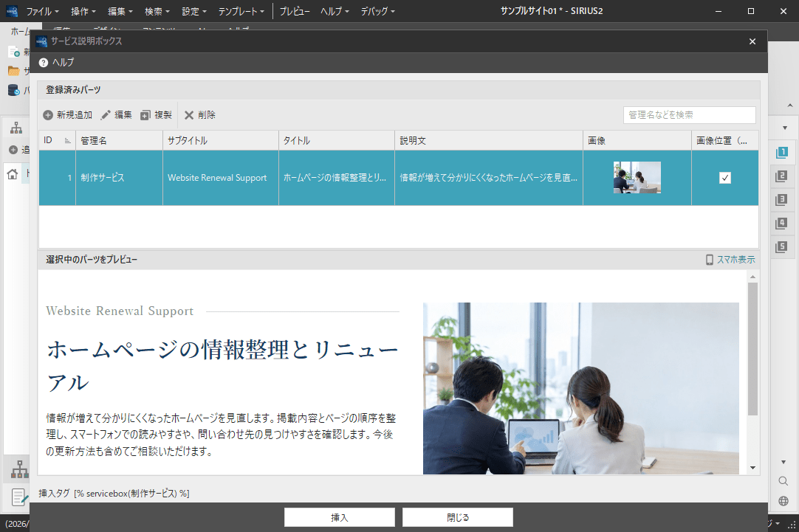This screenshot has height=532, width=799.
Task: Click the new page icon in left toolbar
Action: coord(14,52)
